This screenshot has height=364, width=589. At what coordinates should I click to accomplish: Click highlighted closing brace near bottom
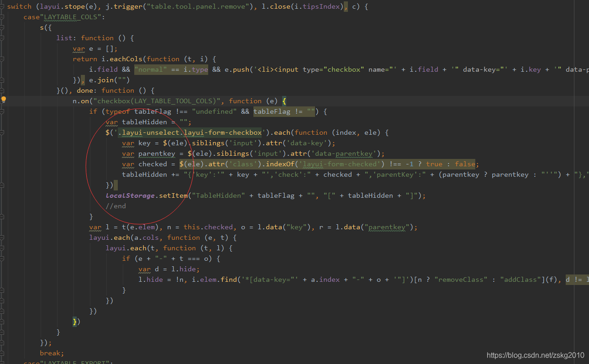pyautogui.click(x=75, y=322)
